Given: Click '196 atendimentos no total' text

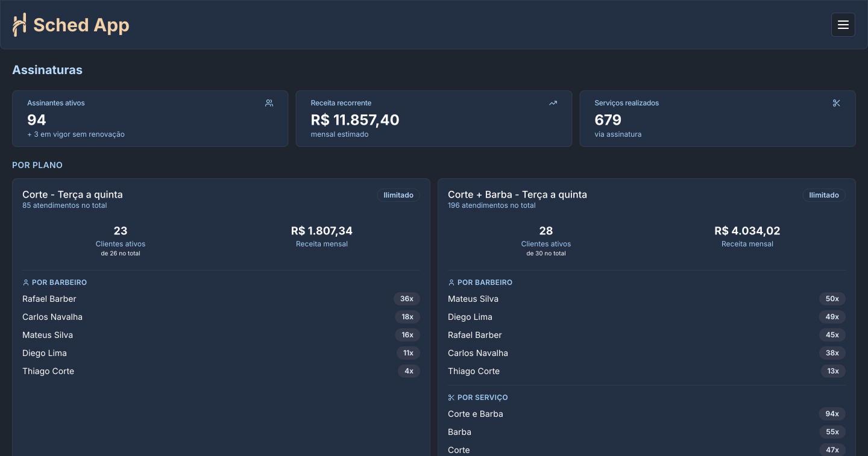Looking at the screenshot, I should 492,205.
